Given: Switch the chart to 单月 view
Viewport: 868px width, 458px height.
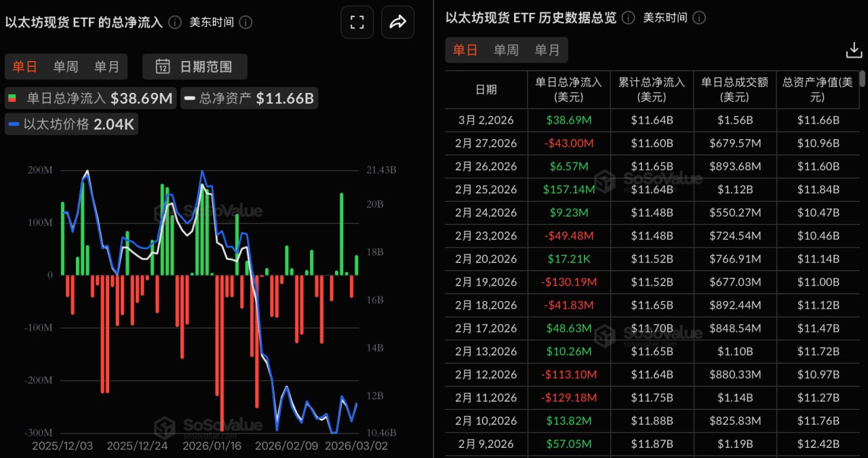Looking at the screenshot, I should coord(106,66).
